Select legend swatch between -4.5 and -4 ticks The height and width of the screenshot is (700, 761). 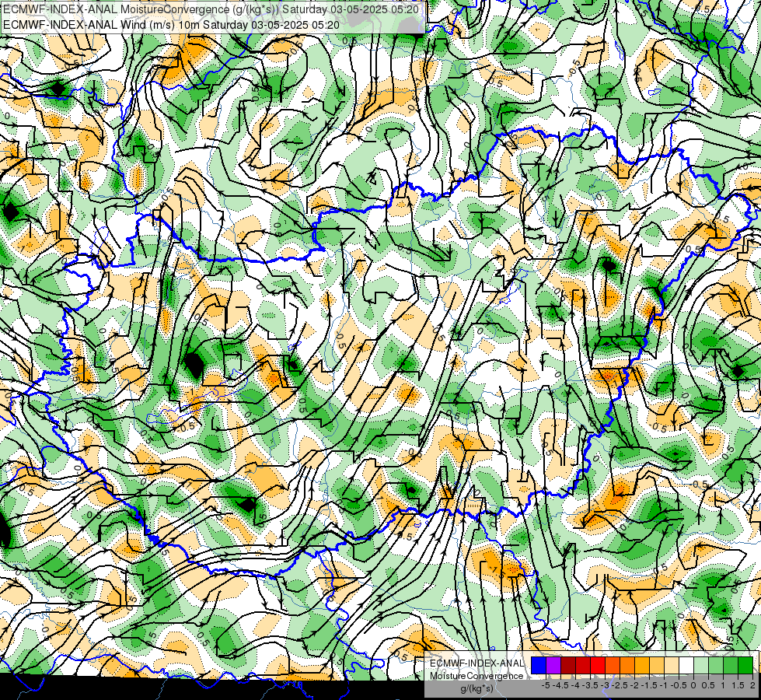click(x=568, y=666)
